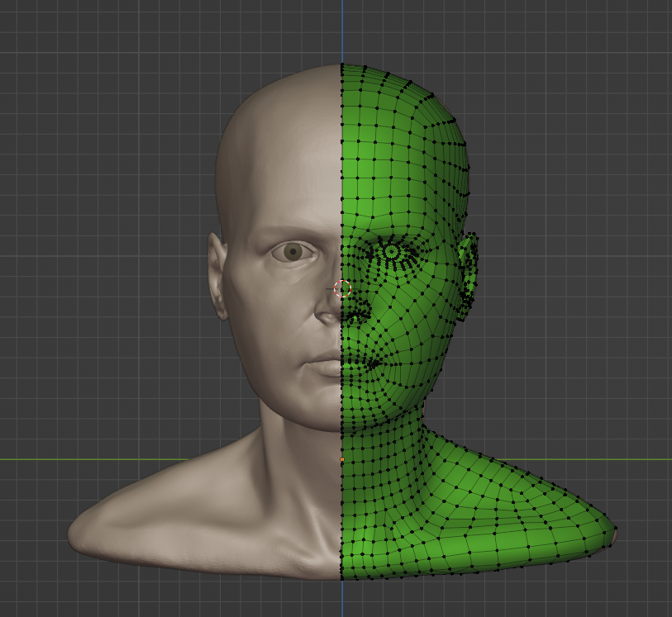Select the center of green mesh eye loop

pos(392,250)
